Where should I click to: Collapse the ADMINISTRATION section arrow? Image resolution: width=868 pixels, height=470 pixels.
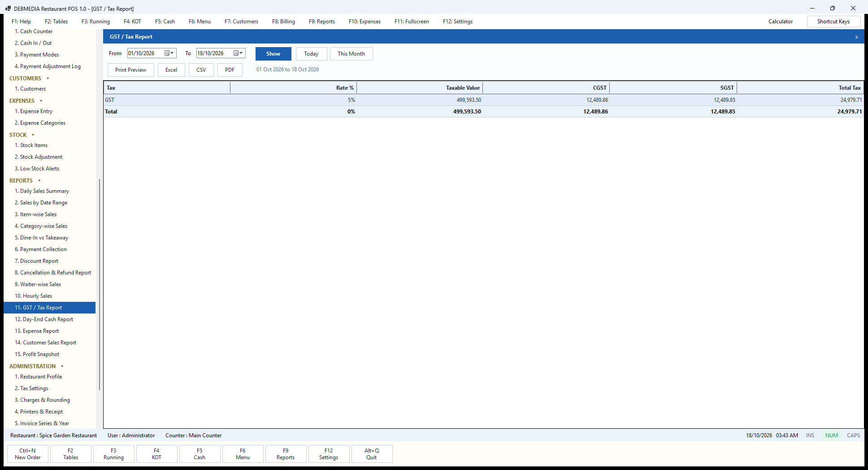pos(62,366)
